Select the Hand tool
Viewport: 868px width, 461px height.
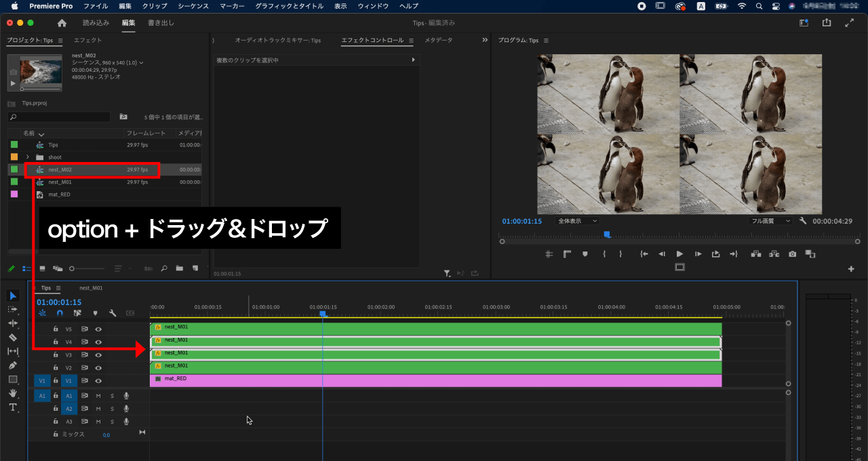(12, 393)
